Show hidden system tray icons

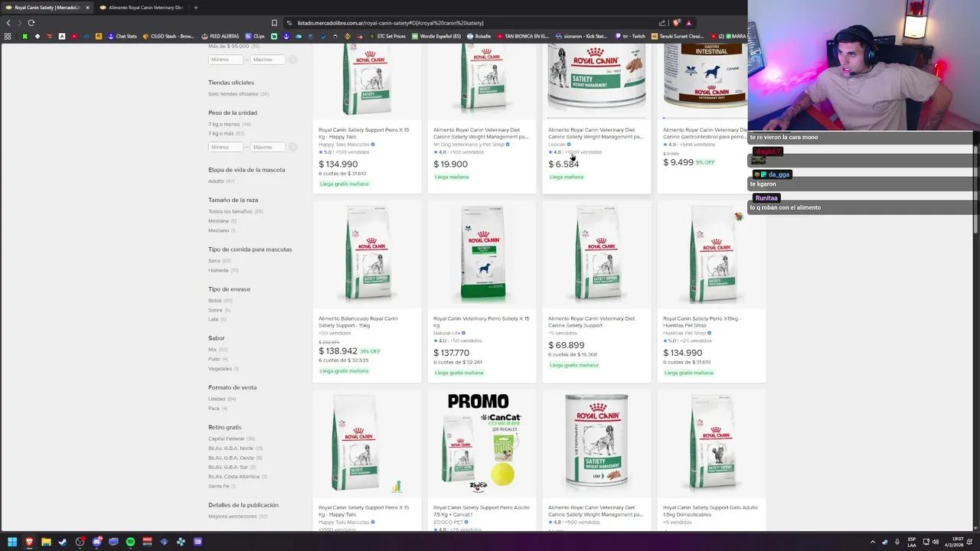[x=873, y=542]
